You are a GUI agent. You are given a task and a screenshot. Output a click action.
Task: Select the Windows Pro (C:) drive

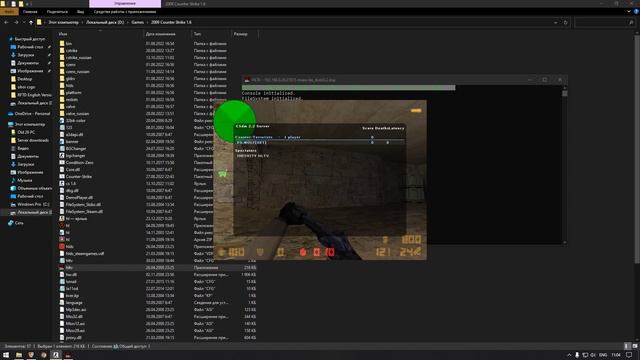[33, 204]
